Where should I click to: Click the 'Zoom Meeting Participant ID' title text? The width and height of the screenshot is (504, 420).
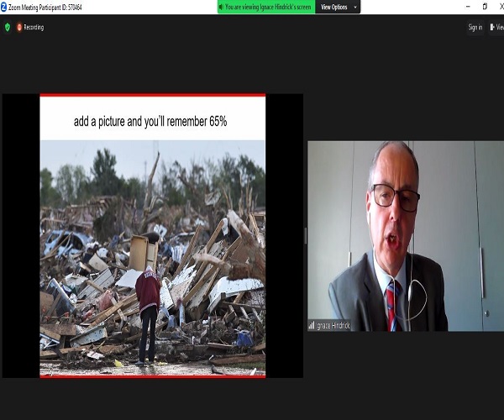point(45,7)
